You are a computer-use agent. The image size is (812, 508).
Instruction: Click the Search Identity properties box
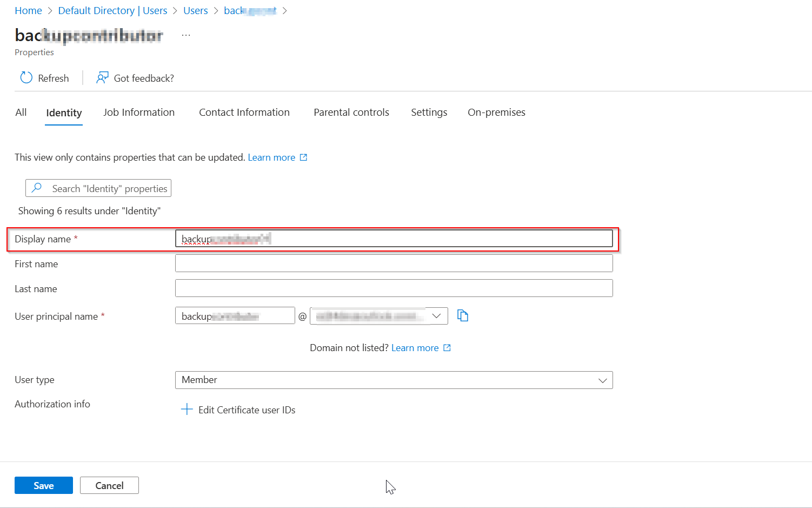point(98,188)
